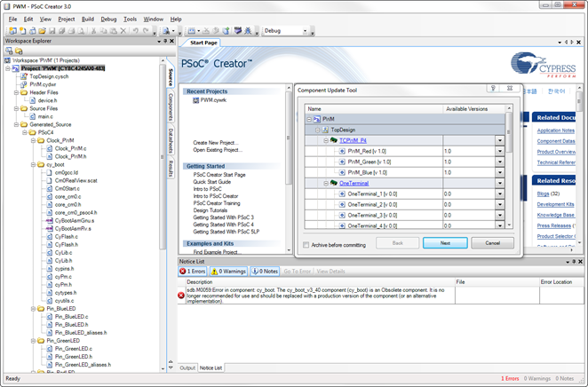The width and height of the screenshot is (588, 387).
Task: Click the New File toolbar icon
Action: point(22,31)
